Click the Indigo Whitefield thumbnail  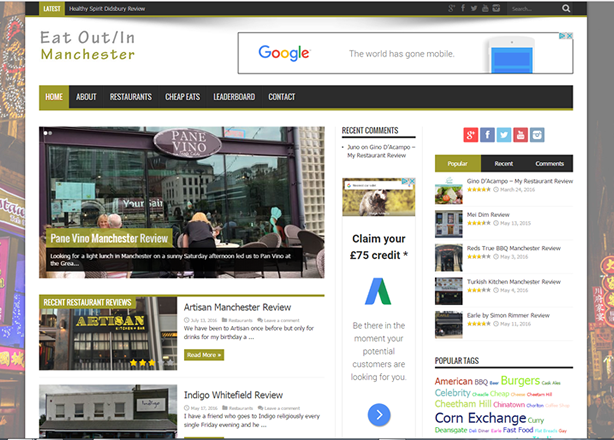tap(108, 411)
